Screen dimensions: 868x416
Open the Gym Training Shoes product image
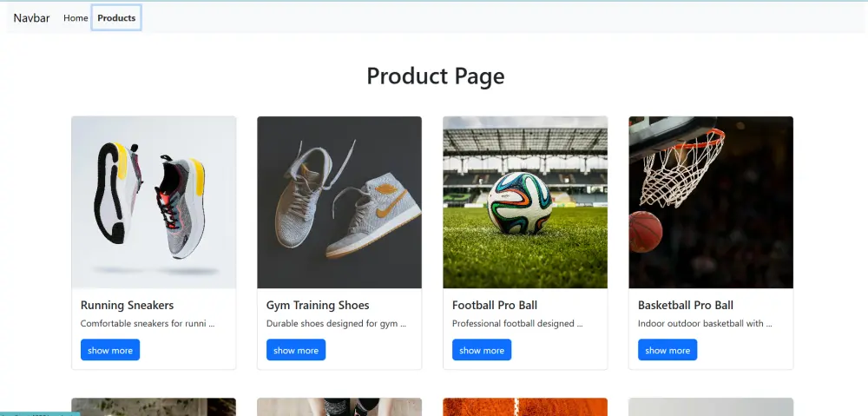(339, 202)
